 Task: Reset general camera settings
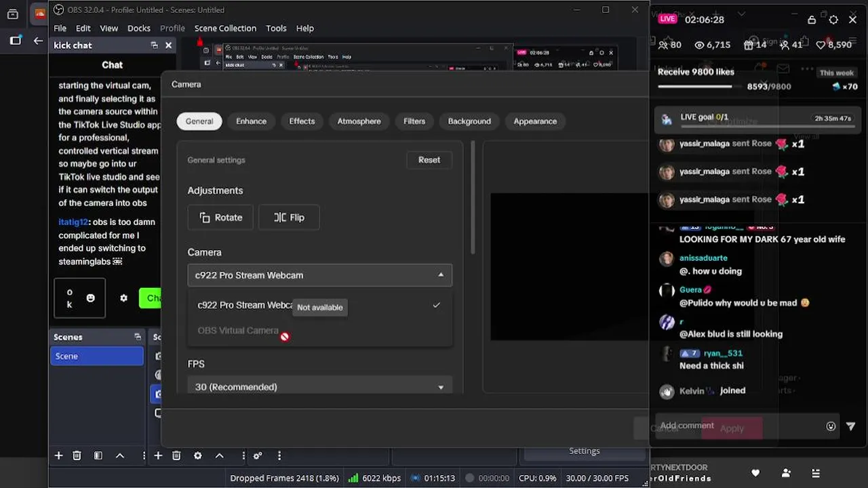point(429,160)
